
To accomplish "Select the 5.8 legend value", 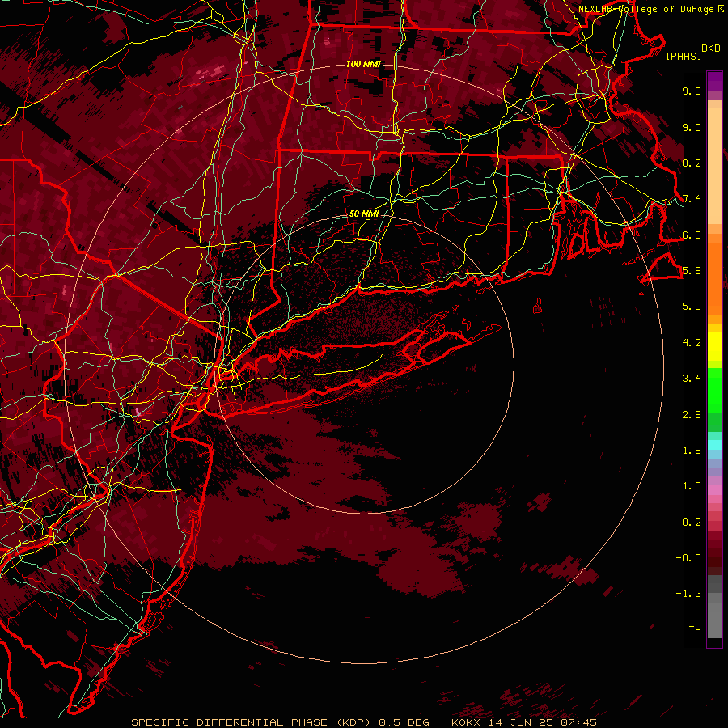I will (692, 271).
